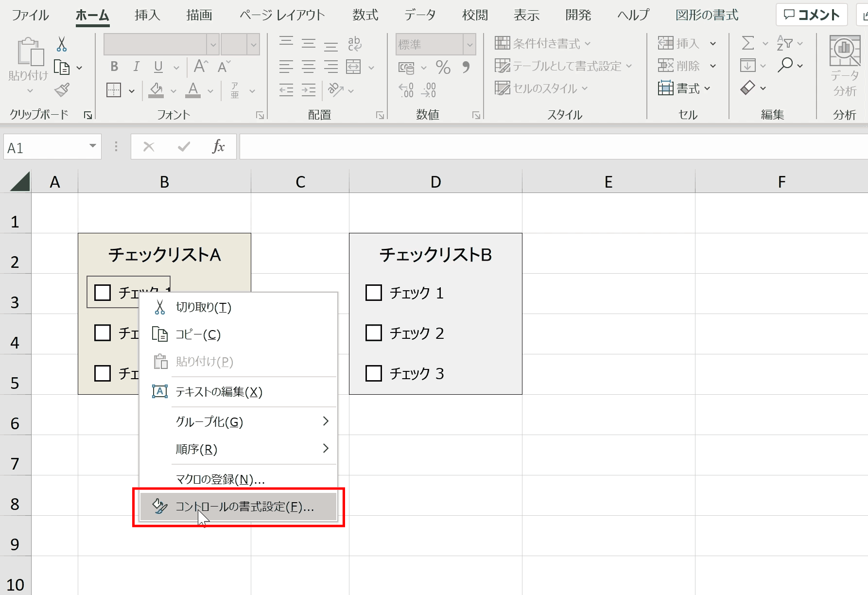The image size is (868, 595).
Task: Click the accounting currency format icon
Action: click(x=406, y=68)
